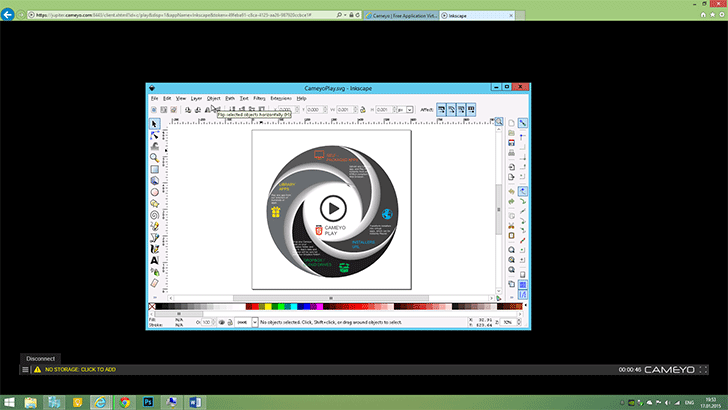Screen dimensions: 728x410
Task: Open Cameyo hamburger menu
Action: point(25,370)
